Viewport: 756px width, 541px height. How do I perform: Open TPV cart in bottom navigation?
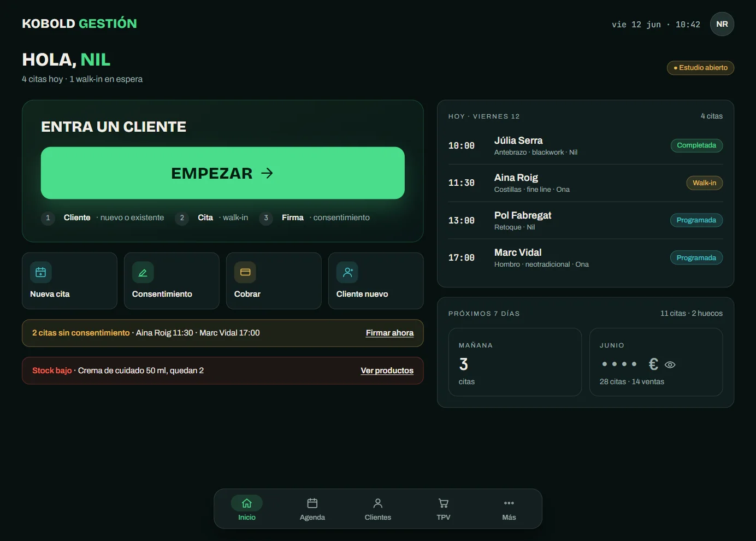[444, 509]
